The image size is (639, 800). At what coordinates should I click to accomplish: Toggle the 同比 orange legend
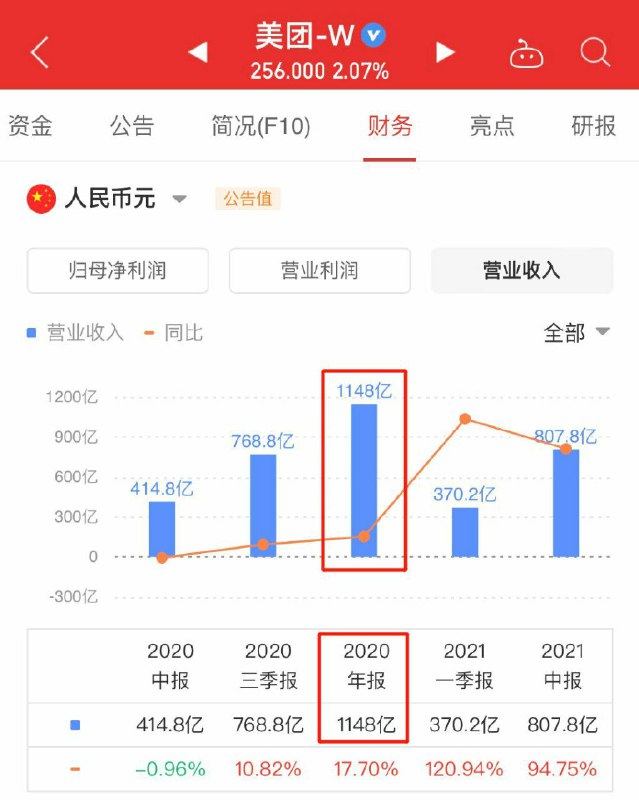pyautogui.click(x=174, y=333)
